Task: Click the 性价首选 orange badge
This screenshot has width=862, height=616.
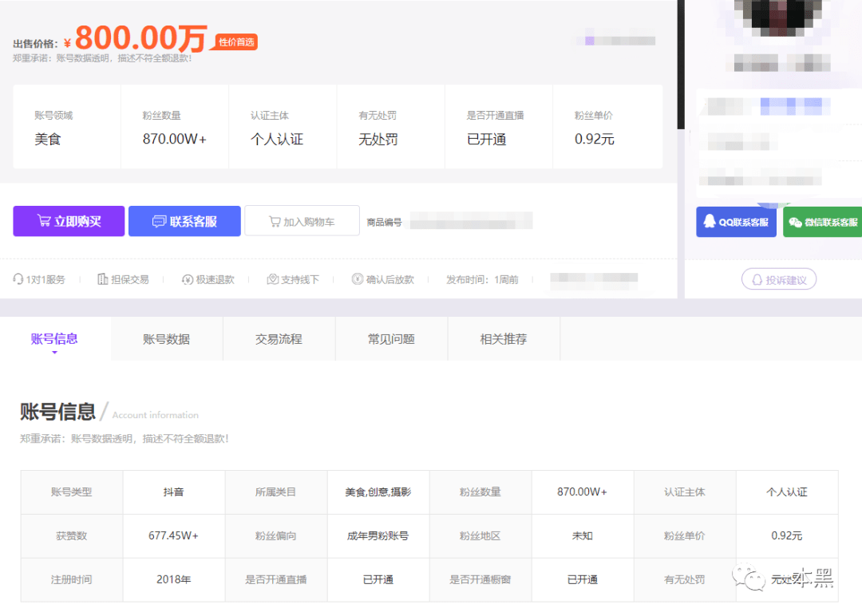Action: click(237, 42)
